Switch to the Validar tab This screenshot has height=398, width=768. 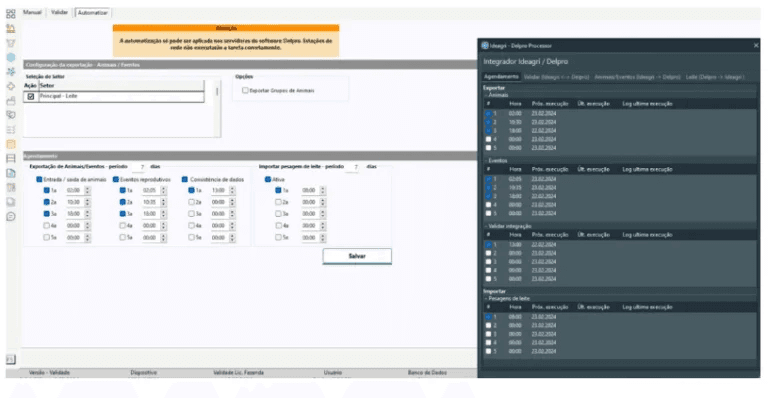[59, 12]
